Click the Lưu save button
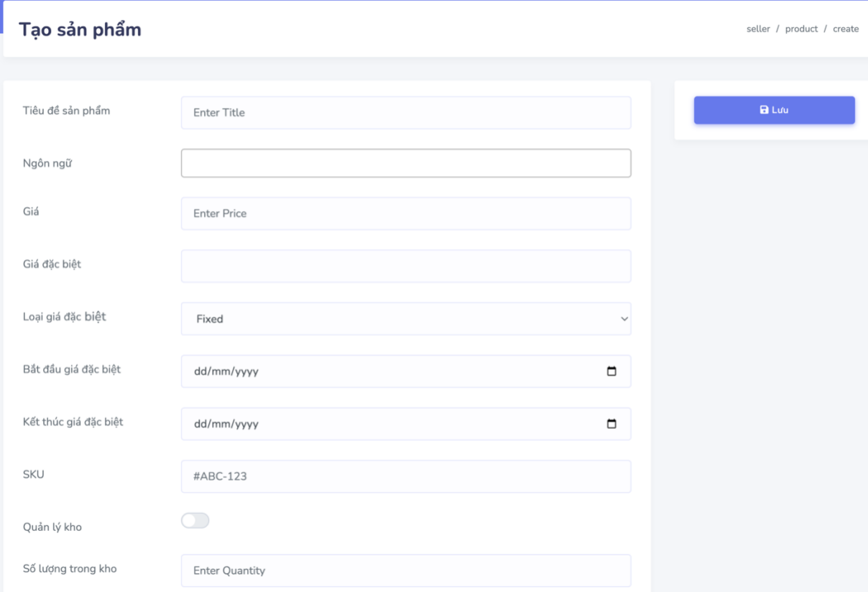Image resolution: width=868 pixels, height=592 pixels. (774, 110)
